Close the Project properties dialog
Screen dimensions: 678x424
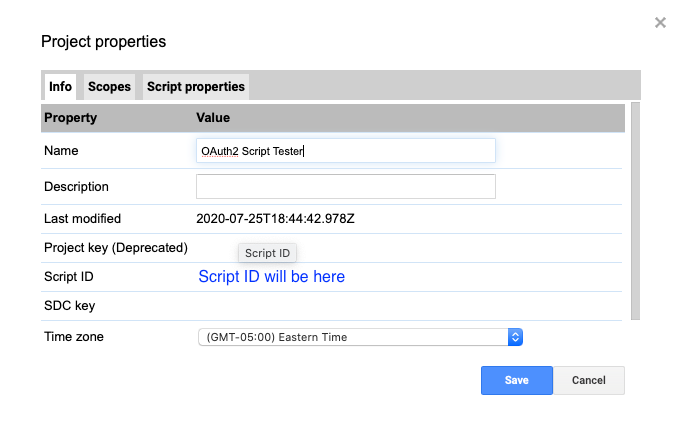click(660, 22)
